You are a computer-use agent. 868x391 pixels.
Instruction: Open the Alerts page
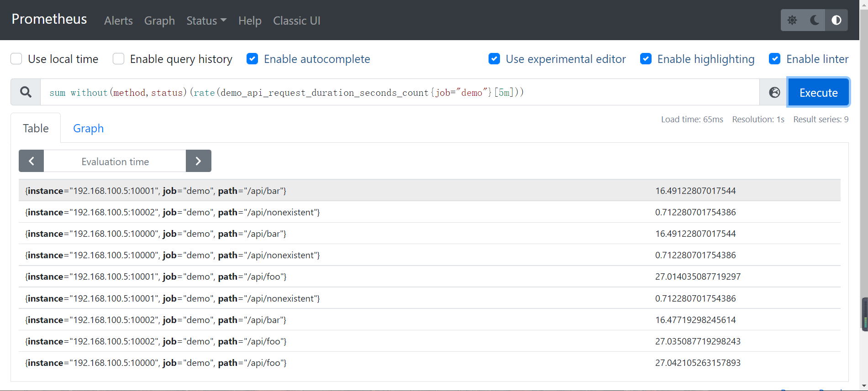pos(118,21)
